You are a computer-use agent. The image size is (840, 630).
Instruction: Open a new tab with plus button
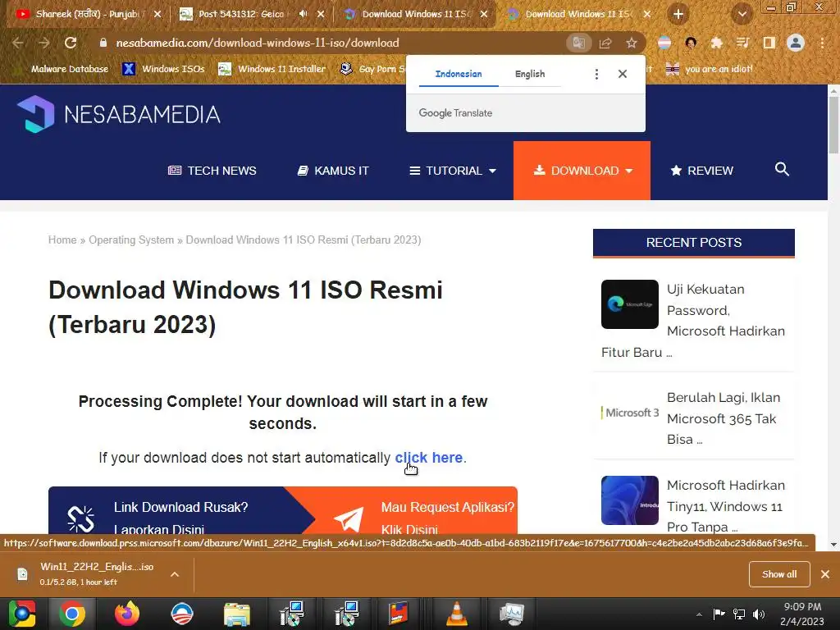pos(678,14)
